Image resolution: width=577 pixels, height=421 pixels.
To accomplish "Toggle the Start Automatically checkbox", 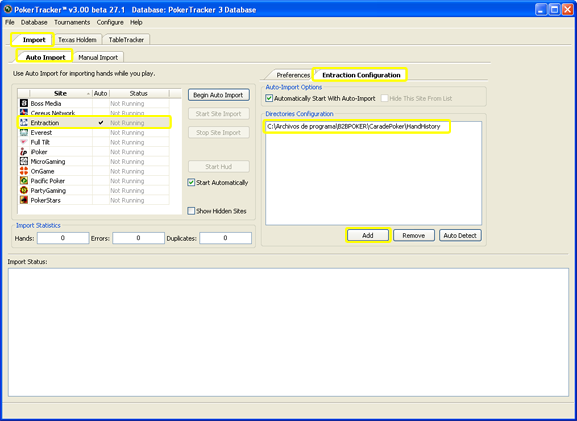I will (x=191, y=183).
